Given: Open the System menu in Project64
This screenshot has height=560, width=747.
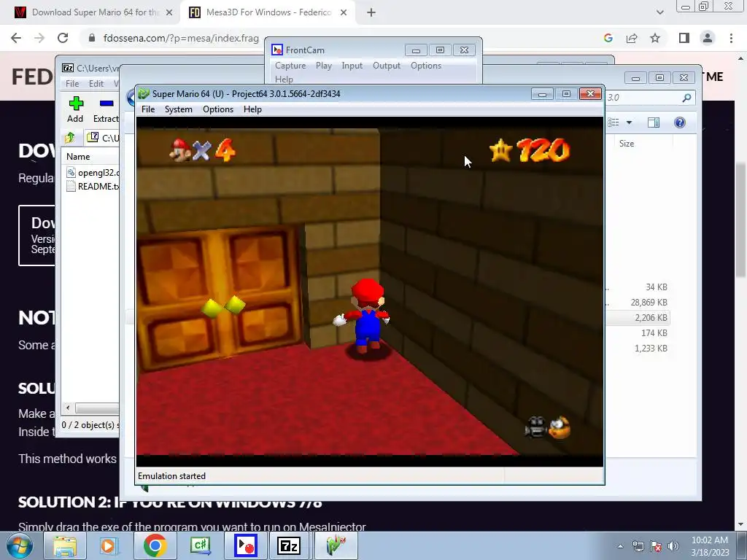Looking at the screenshot, I should coord(178,109).
